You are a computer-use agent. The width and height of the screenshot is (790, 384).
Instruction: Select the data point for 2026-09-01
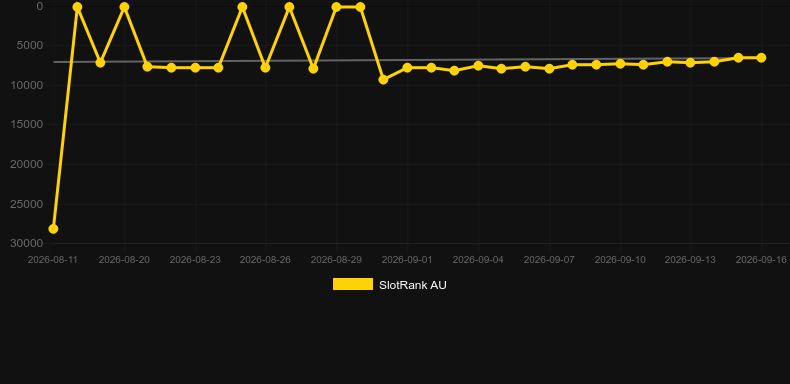[x=407, y=68]
